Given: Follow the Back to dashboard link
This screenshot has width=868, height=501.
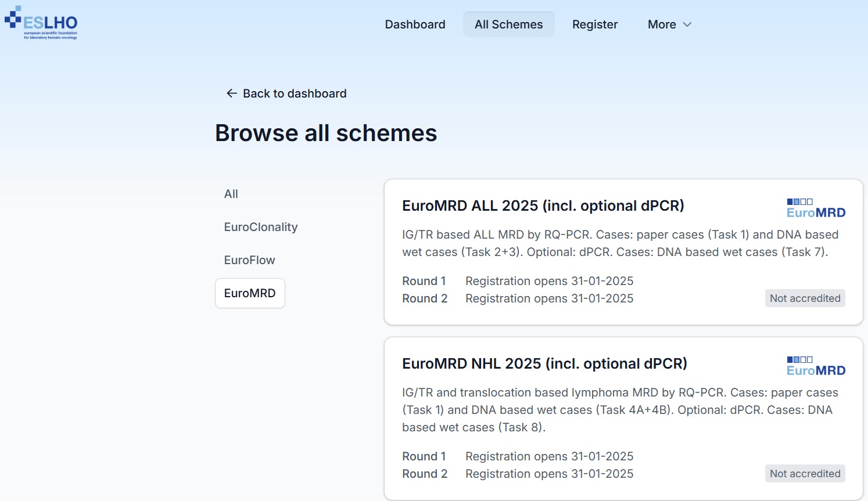Looking at the screenshot, I should pos(294,93).
